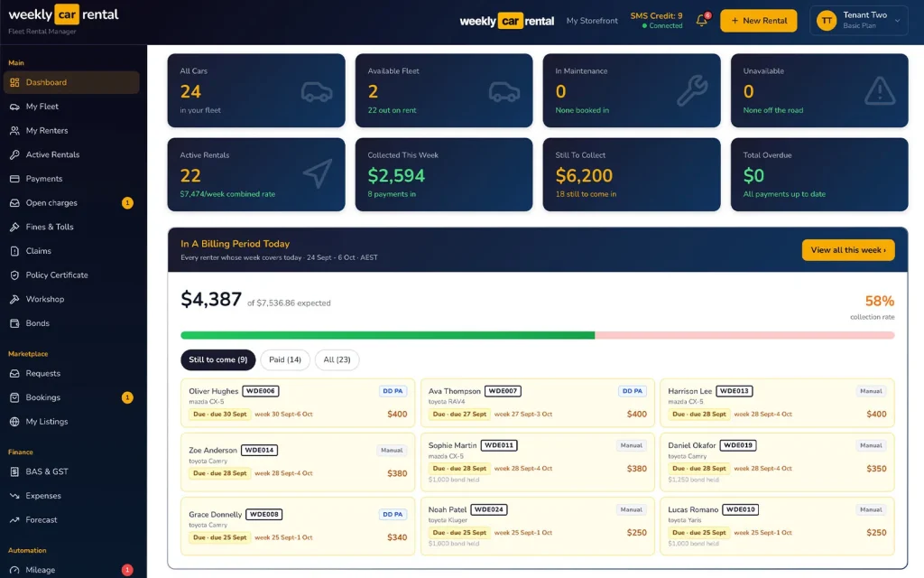Select the Still to come (9) filter
This screenshot has width=924, height=578.
[x=218, y=359]
